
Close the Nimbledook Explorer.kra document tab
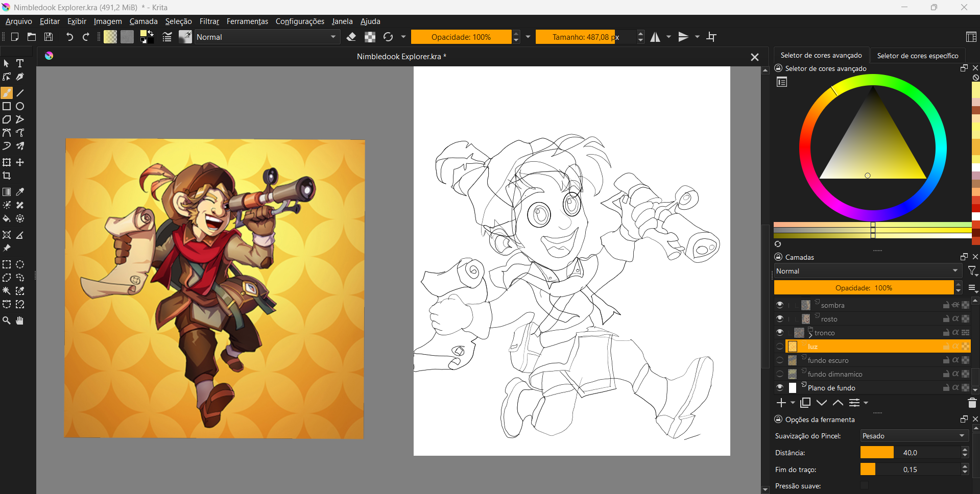coord(754,57)
